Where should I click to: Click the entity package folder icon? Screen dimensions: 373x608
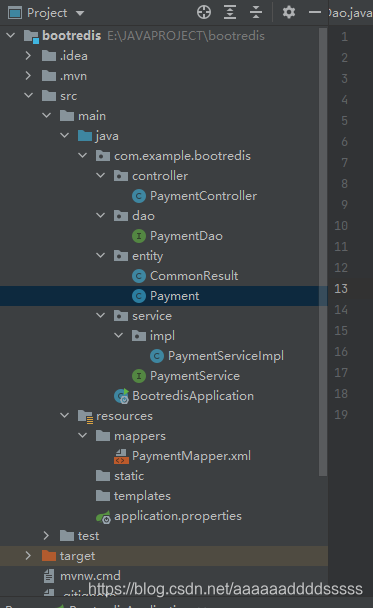pos(121,256)
